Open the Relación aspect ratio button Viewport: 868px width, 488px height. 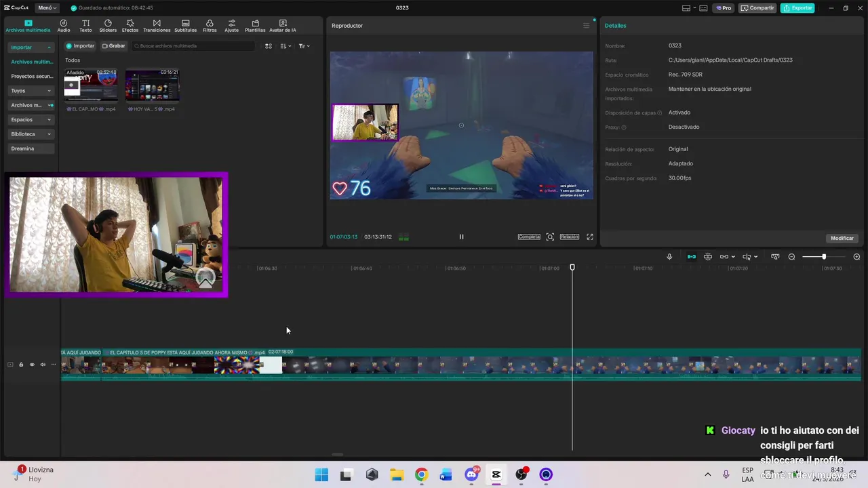[x=570, y=237]
